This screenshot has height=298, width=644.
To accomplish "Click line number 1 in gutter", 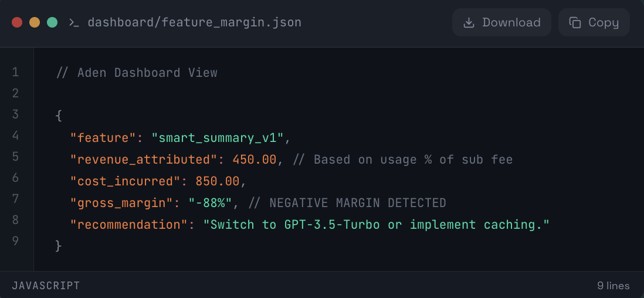I will [x=15, y=73].
